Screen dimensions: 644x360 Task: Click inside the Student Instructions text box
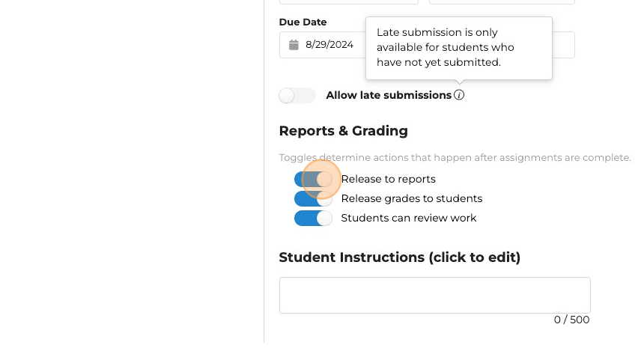[434, 295]
